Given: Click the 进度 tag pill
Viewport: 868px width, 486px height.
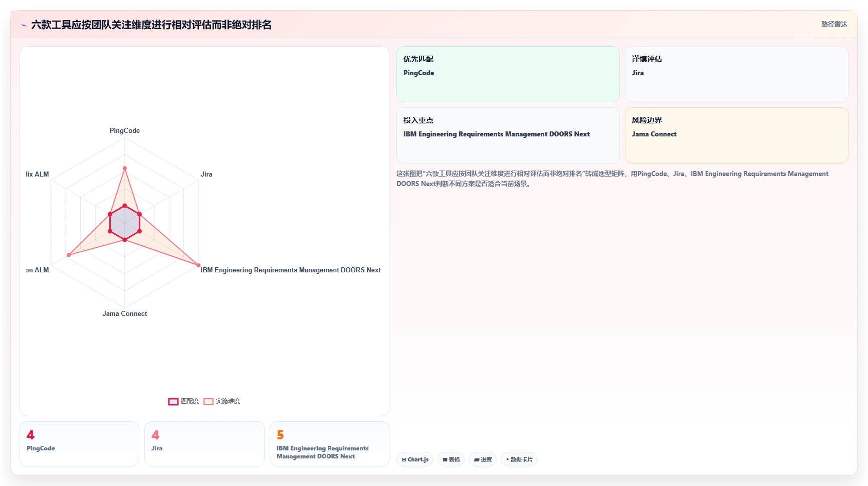Looking at the screenshot, I should (x=483, y=459).
